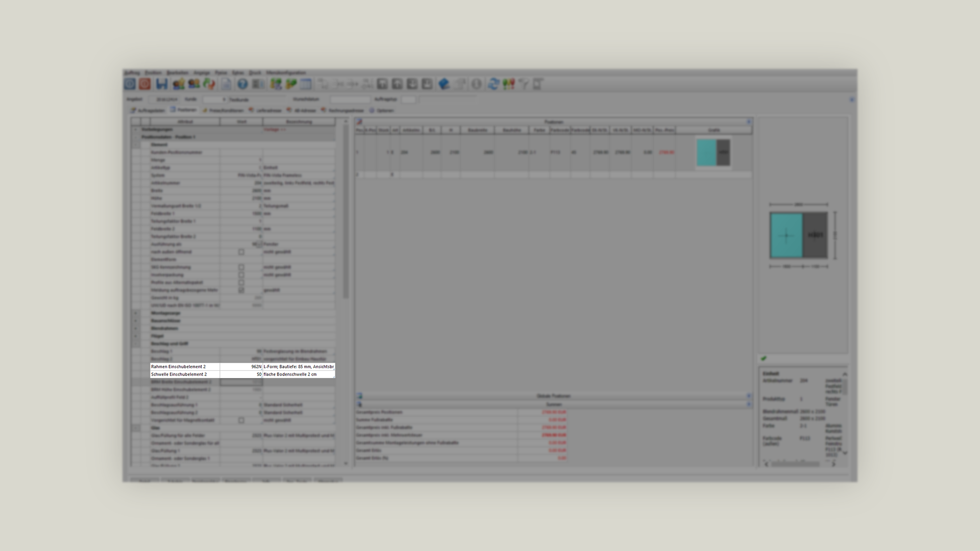
Task: Open the Kunde dropdown arrow
Action: tap(224, 99)
